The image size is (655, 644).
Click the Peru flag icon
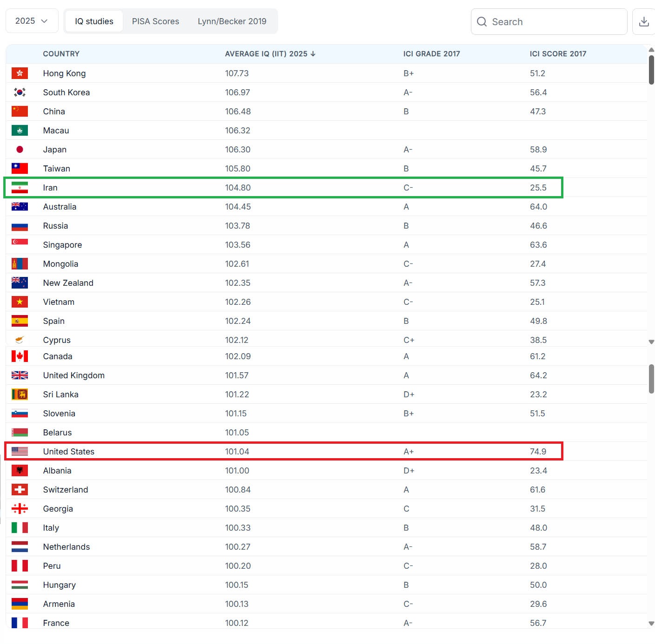(20, 566)
